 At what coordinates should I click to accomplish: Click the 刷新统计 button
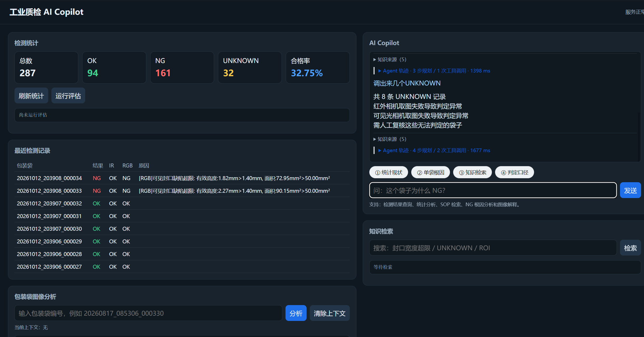pos(31,96)
